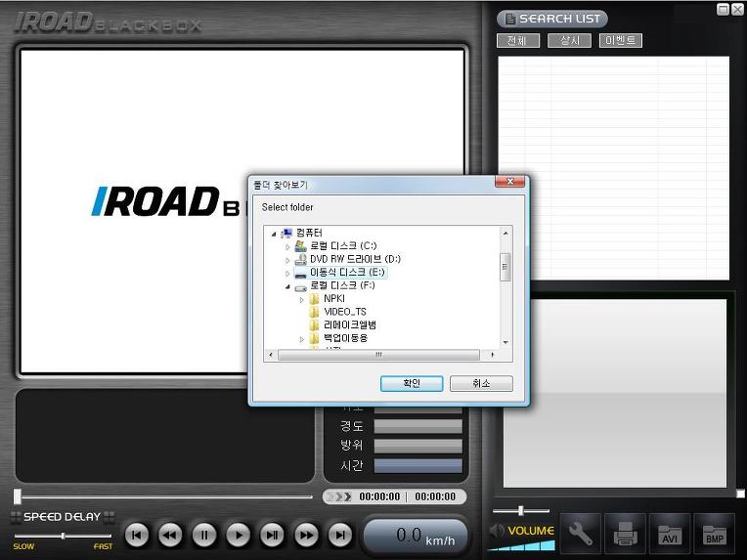Start playback with the play button
This screenshot has height=560, width=747.
tap(239, 536)
